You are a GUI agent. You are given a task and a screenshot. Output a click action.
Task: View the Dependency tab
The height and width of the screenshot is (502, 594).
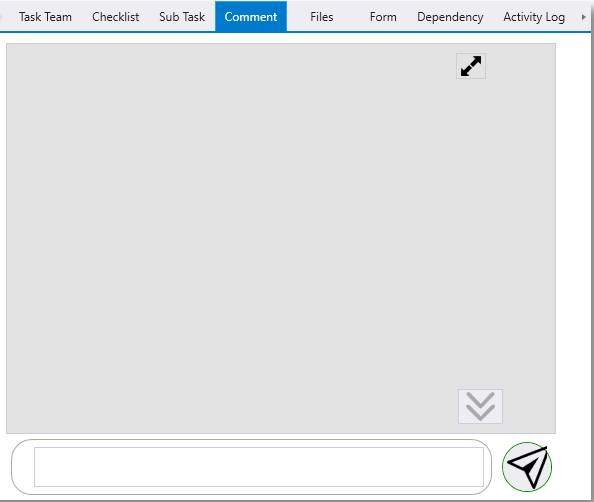tap(450, 17)
